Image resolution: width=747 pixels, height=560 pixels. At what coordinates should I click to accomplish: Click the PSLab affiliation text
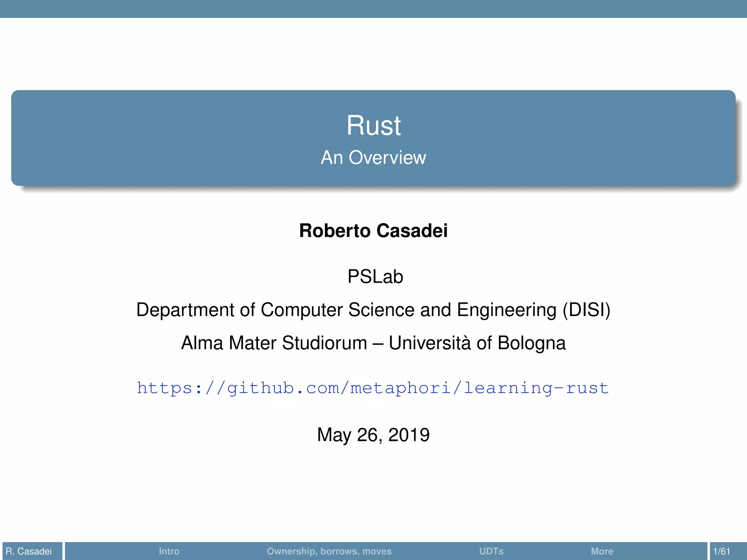[x=375, y=276]
